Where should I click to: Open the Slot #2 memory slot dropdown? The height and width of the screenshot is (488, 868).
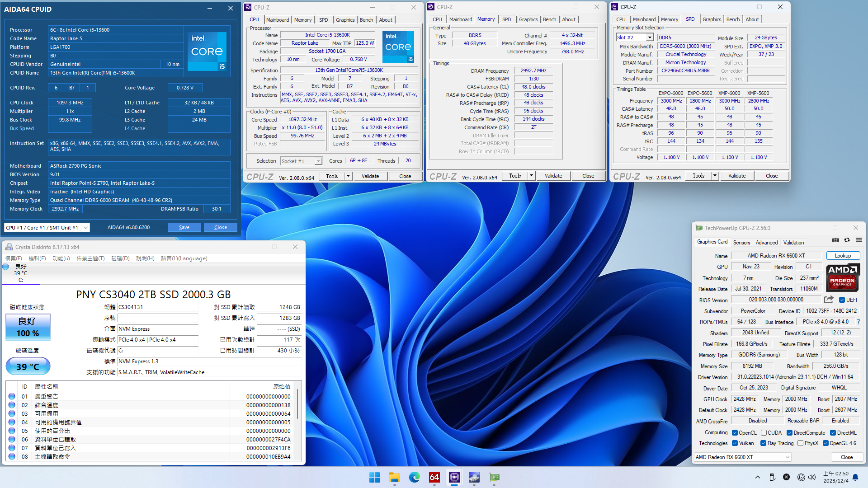(x=635, y=38)
